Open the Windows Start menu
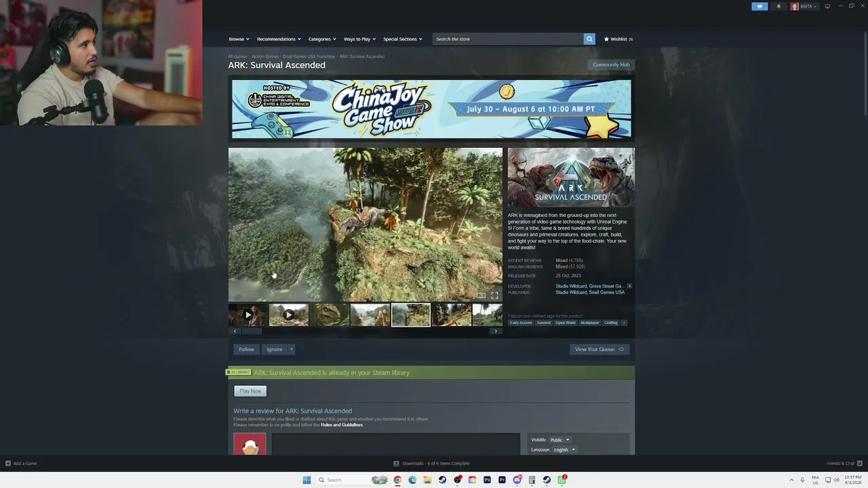 307,480
